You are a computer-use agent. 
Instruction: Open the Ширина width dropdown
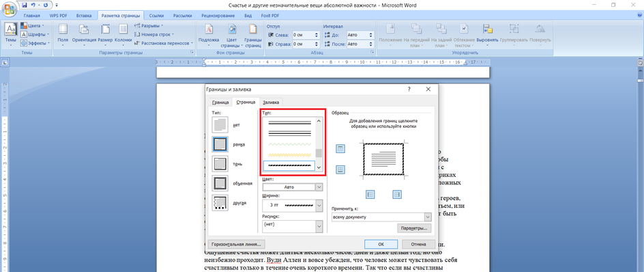click(x=293, y=205)
